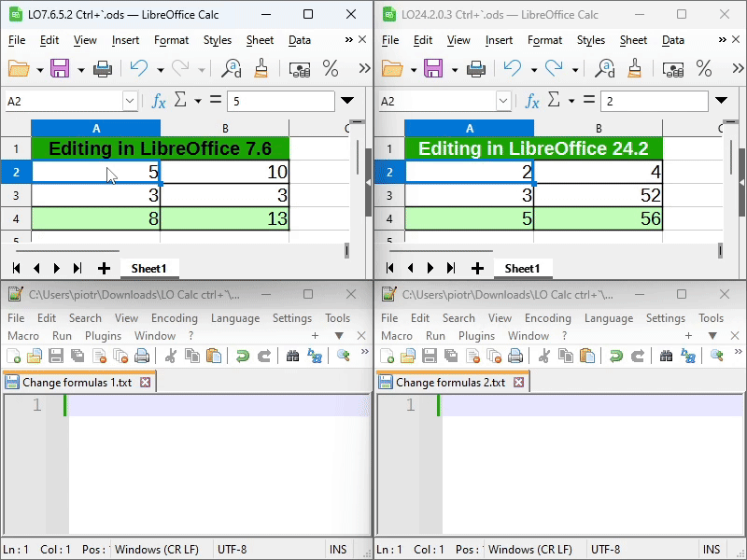Open Plugins menu in right Notepad++ window
747x560 pixels.
pyautogui.click(x=476, y=336)
